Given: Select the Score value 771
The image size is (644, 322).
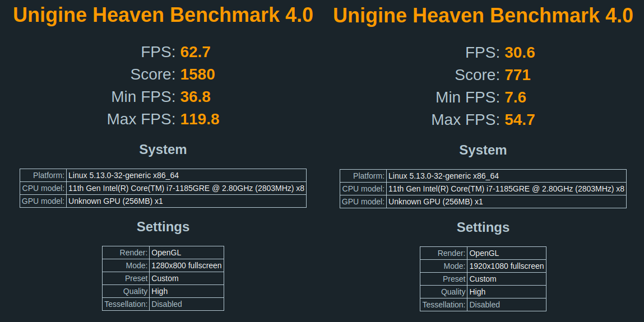Looking at the screenshot, I should (517, 74).
